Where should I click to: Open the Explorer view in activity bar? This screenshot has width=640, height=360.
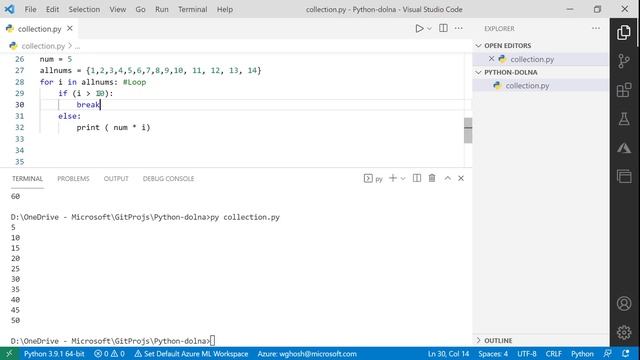click(624, 32)
